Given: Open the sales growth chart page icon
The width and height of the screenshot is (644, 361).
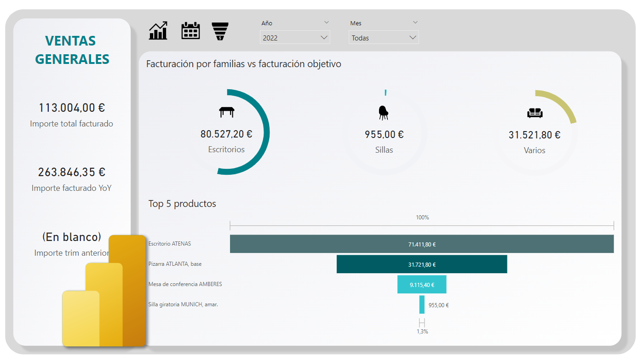Looking at the screenshot, I should pos(158,31).
